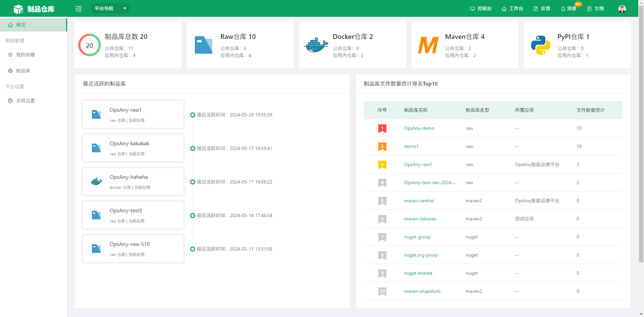The image size is (644, 317).
Task: Click the circular gauge showing 20
Action: (x=90, y=45)
